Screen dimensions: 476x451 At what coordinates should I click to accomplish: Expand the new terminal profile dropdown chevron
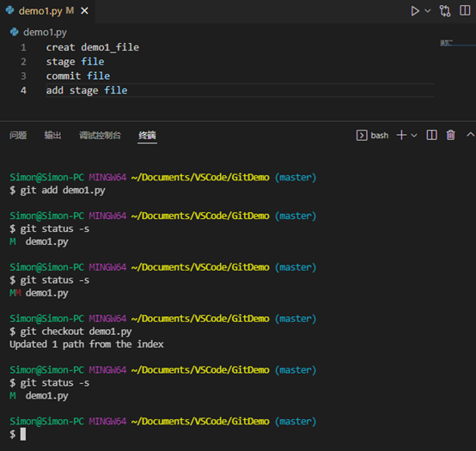click(x=414, y=136)
